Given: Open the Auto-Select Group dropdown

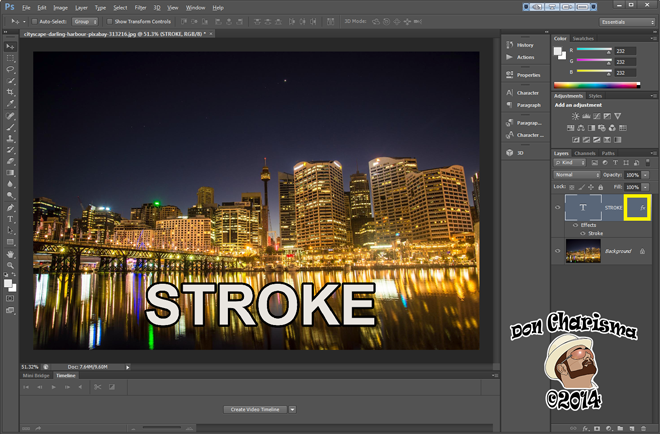Looking at the screenshot, I should tap(82, 20).
